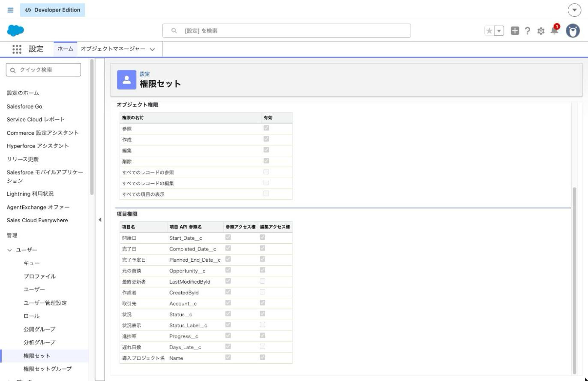Click the クイック検索 quick find field

pyautogui.click(x=43, y=70)
